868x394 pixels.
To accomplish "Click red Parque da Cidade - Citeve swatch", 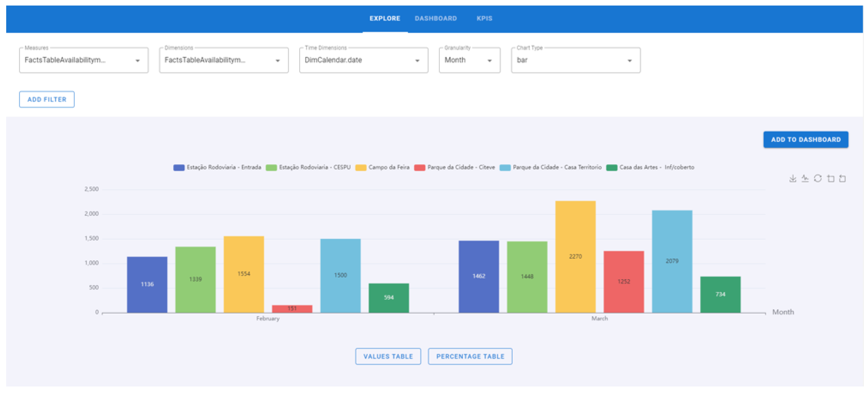I will coord(420,168).
